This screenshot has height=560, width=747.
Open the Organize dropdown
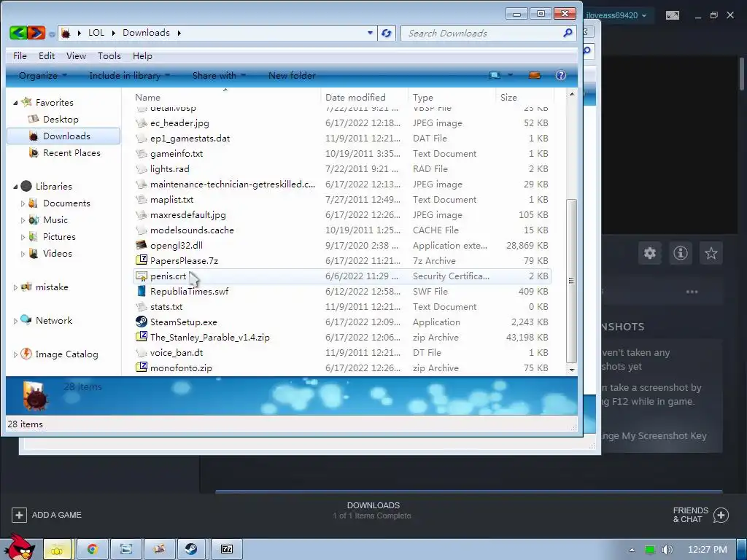(x=43, y=75)
